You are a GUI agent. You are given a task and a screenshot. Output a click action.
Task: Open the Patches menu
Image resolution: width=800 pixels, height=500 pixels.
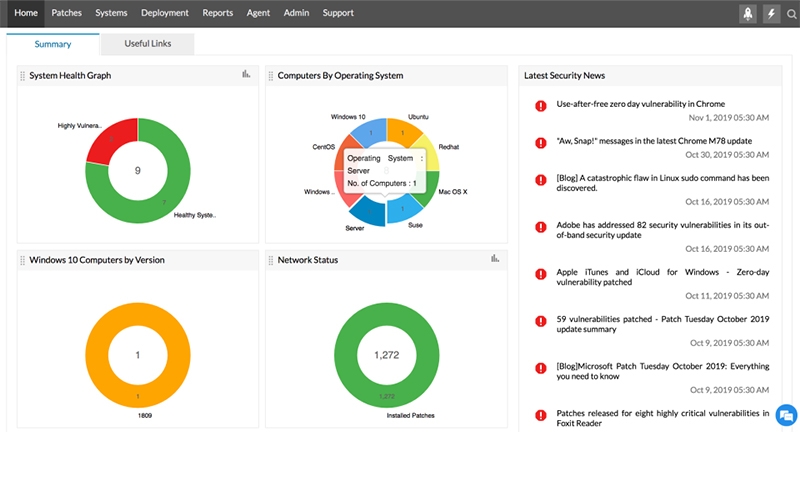pyautogui.click(x=66, y=13)
